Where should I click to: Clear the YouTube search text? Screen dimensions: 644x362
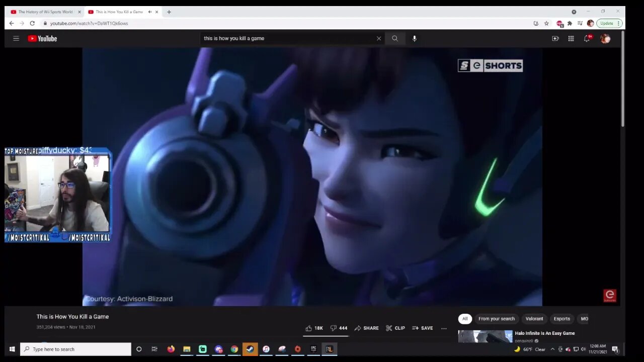tap(379, 38)
